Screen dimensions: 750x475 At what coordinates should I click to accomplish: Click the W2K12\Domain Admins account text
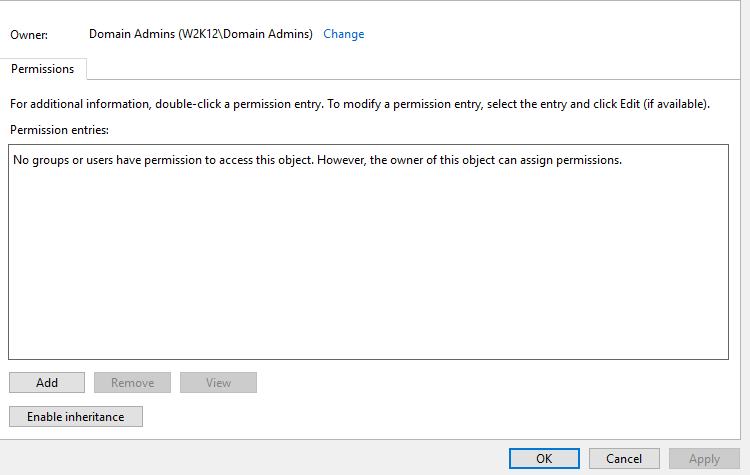click(245, 34)
